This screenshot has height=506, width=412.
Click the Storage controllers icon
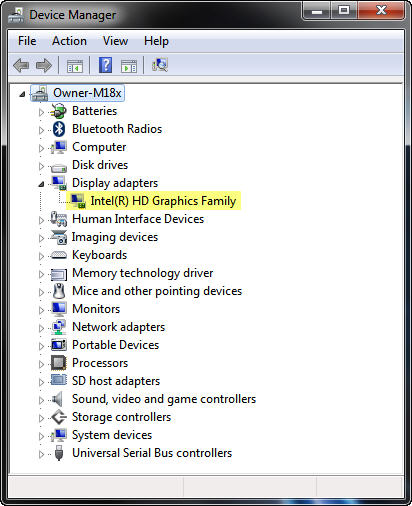59,417
